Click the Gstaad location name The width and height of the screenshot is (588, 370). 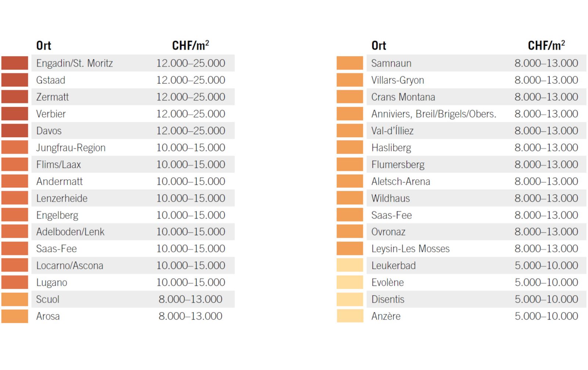51,80
